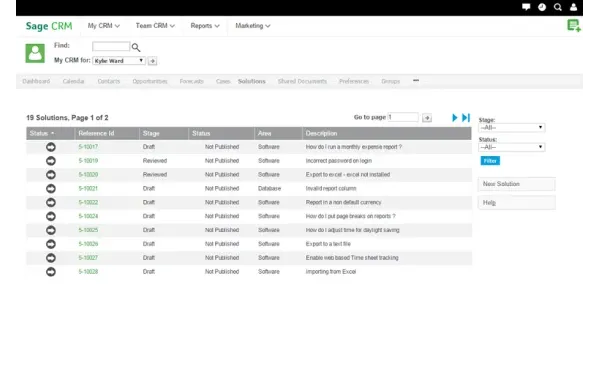Screen dimensions: 600x375
Task: Click 'Incorrect password on login' description
Action: pos(339,161)
